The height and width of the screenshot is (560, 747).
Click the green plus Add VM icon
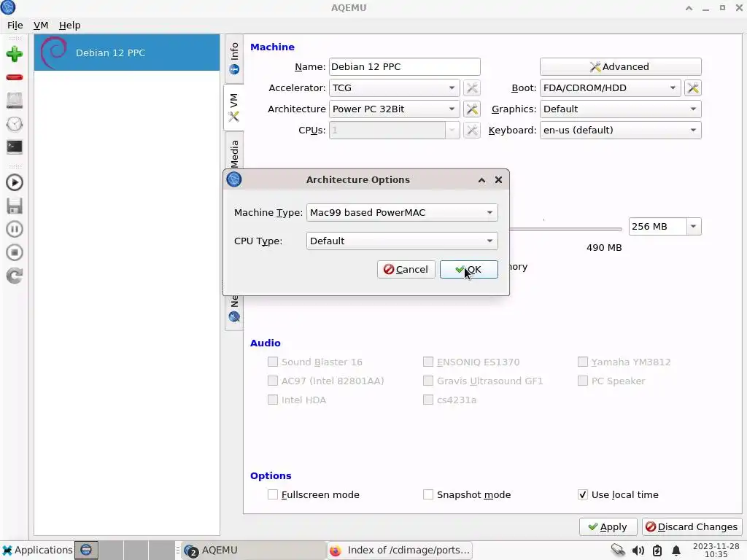tap(15, 54)
